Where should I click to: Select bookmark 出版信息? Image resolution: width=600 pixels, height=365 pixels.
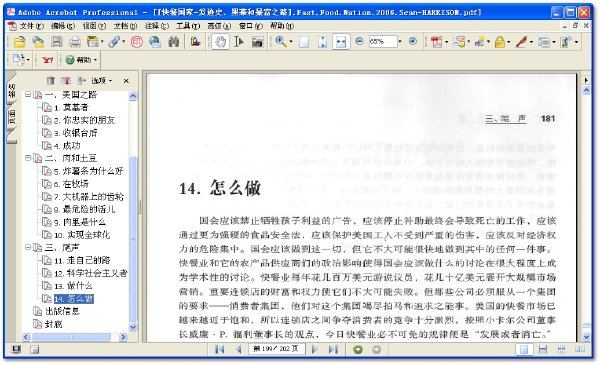click(62, 311)
